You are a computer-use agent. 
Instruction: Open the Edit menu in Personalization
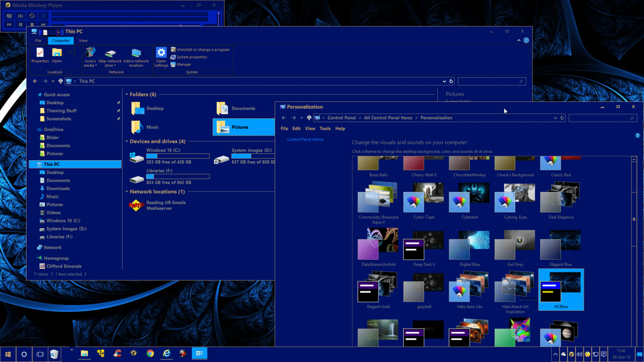click(296, 128)
